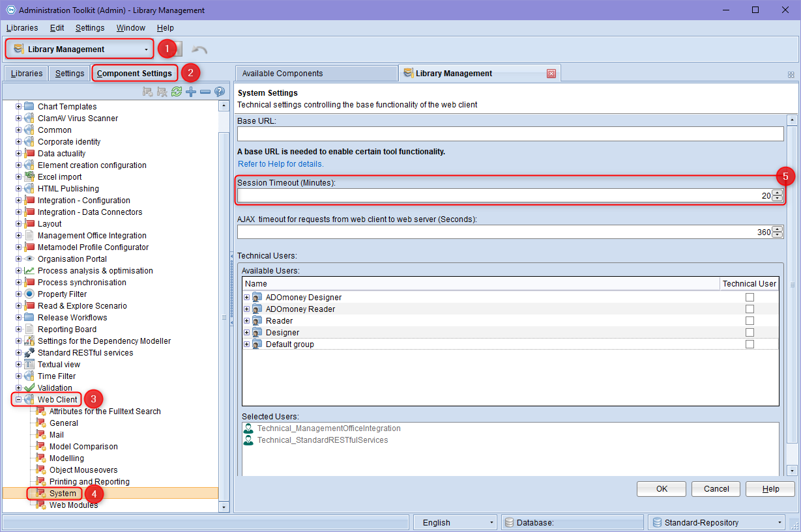Click the Name column header in users table

coord(481,284)
